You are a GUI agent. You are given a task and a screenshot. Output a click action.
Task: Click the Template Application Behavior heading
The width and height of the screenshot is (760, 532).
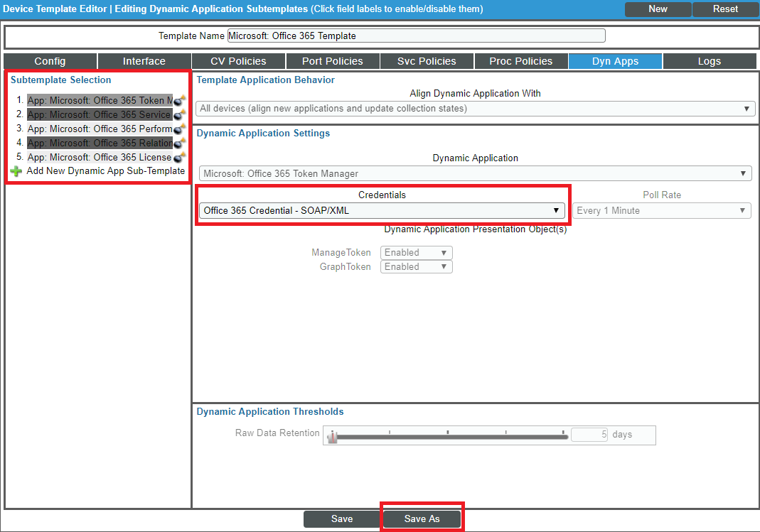[x=266, y=80]
